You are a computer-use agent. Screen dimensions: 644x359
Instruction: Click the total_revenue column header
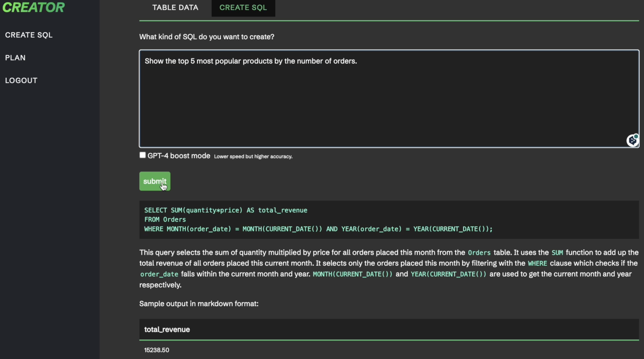point(167,330)
